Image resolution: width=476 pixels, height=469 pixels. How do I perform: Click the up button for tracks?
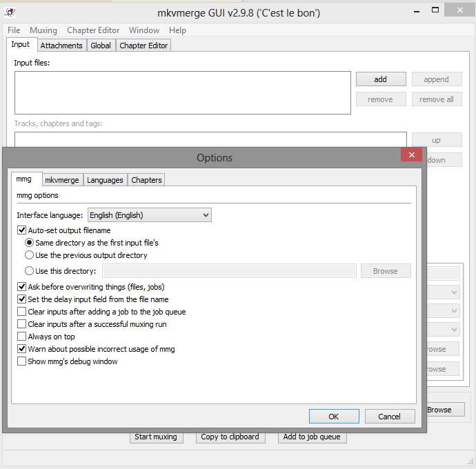tap(437, 140)
